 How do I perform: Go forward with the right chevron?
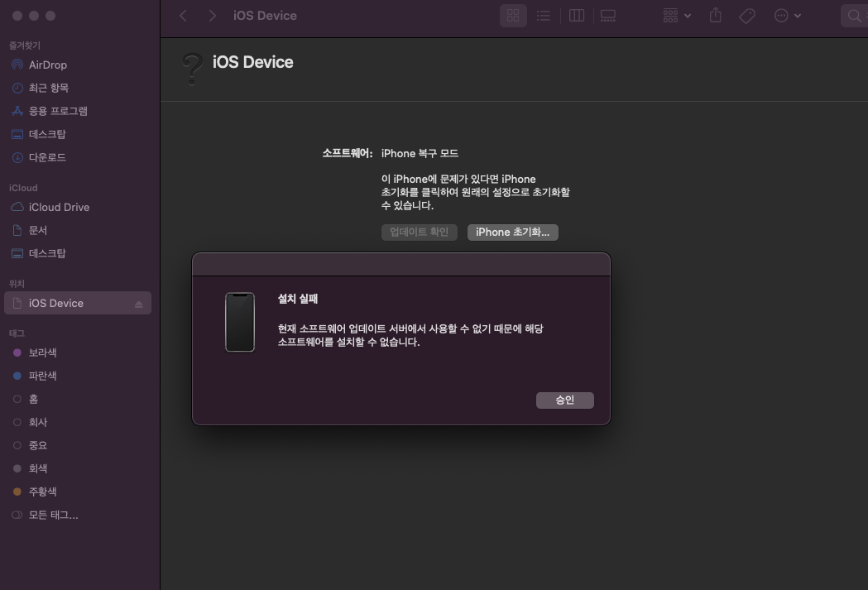(x=212, y=16)
